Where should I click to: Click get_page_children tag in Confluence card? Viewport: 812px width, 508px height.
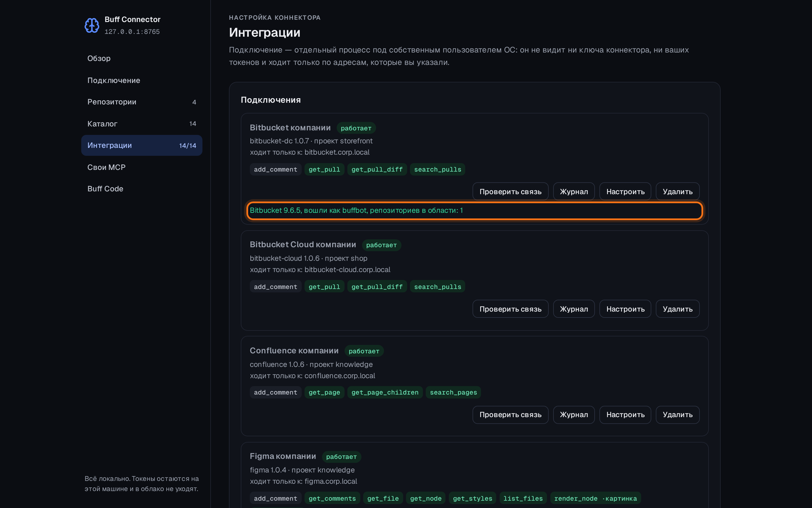click(x=385, y=392)
